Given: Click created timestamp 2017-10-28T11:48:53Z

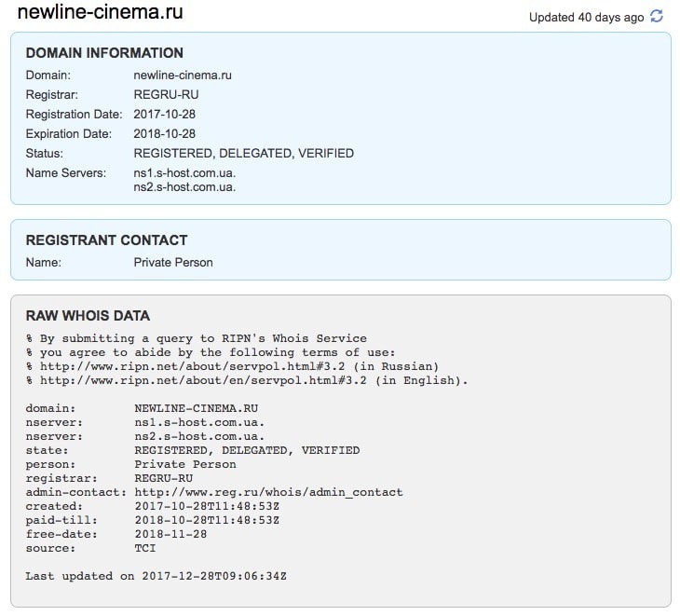Looking at the screenshot, I should tap(207, 506).
